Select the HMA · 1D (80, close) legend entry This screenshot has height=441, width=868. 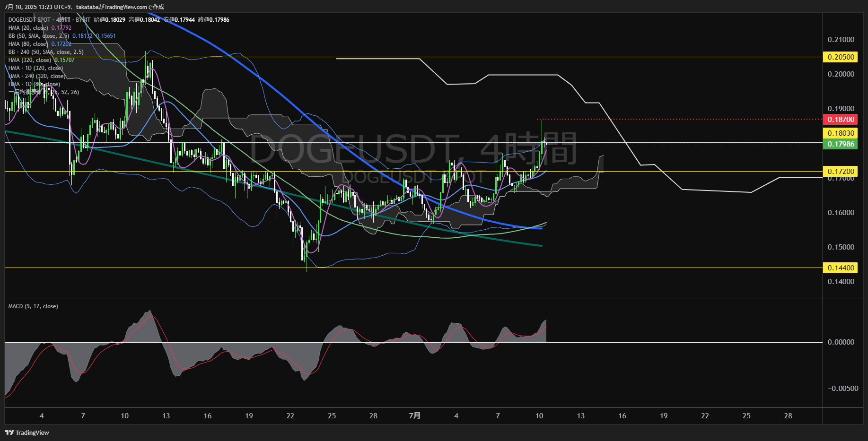[34, 84]
